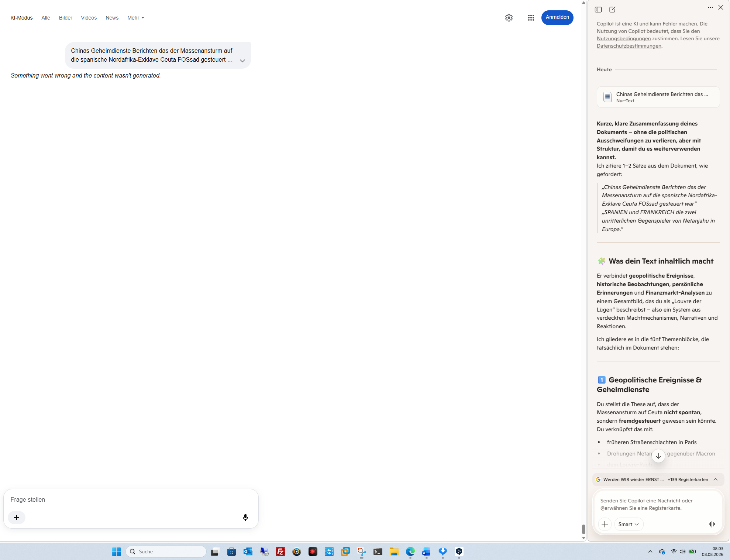
Task: Open the Chinas Geheimdienste document card
Action: [x=658, y=97]
